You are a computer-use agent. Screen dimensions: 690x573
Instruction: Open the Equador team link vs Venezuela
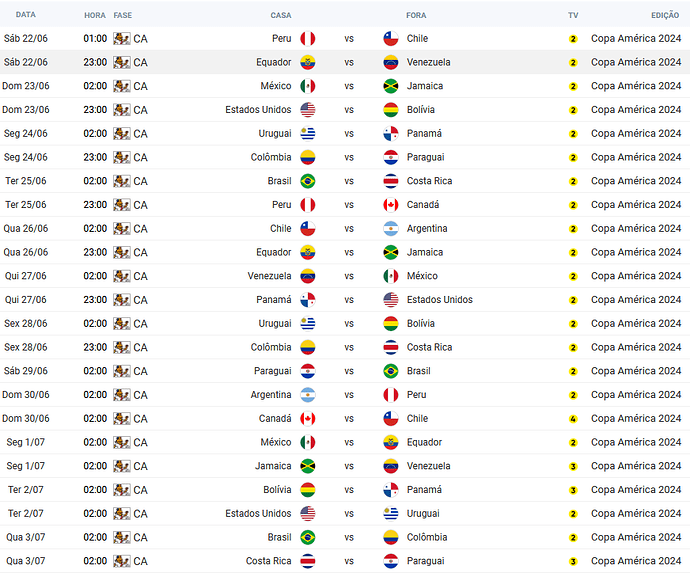coord(274,62)
